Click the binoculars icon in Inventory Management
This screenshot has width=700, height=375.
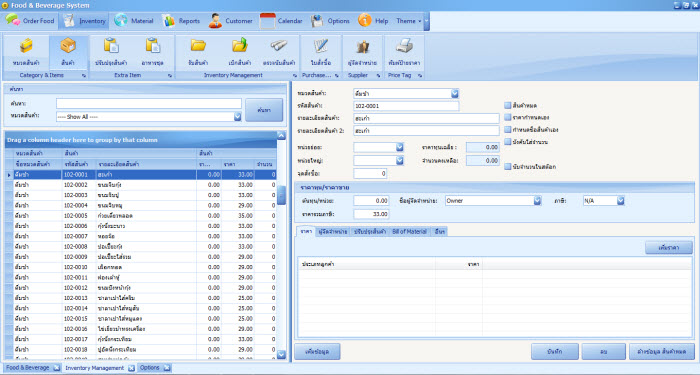(x=279, y=46)
